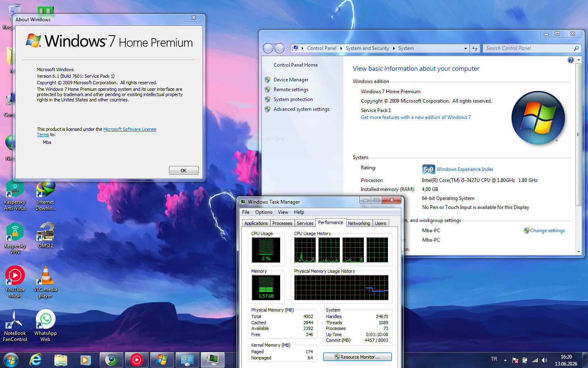Click the search magnifier in Control Panel
Viewport: 588px width, 368px height.
576,48
